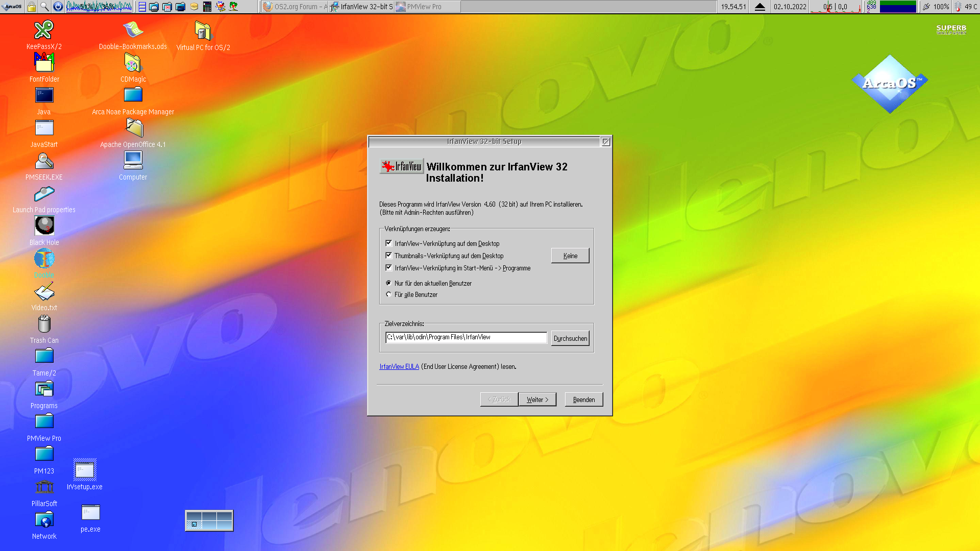Click the 49 C temperature indicator

point(966,7)
